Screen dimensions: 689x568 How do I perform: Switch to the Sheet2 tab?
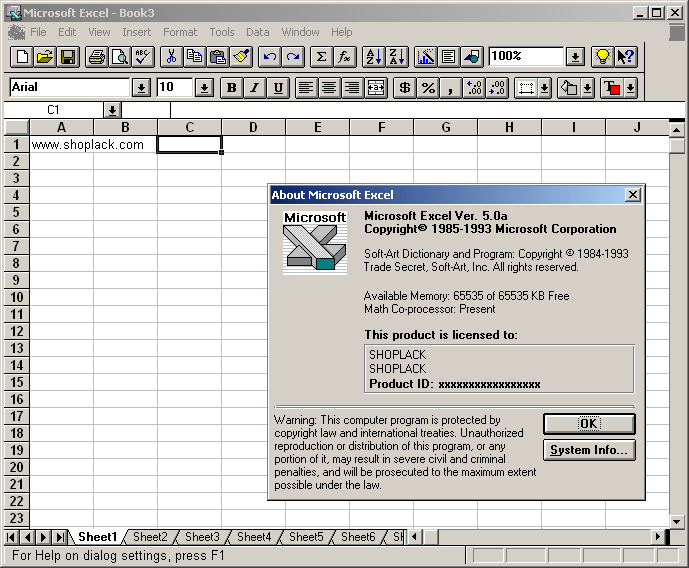click(150, 537)
